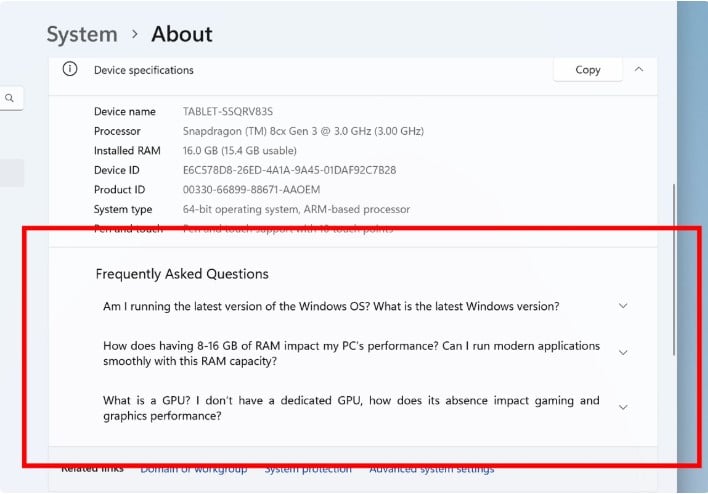Click the Frequently Asked Questions heading

pos(182,274)
